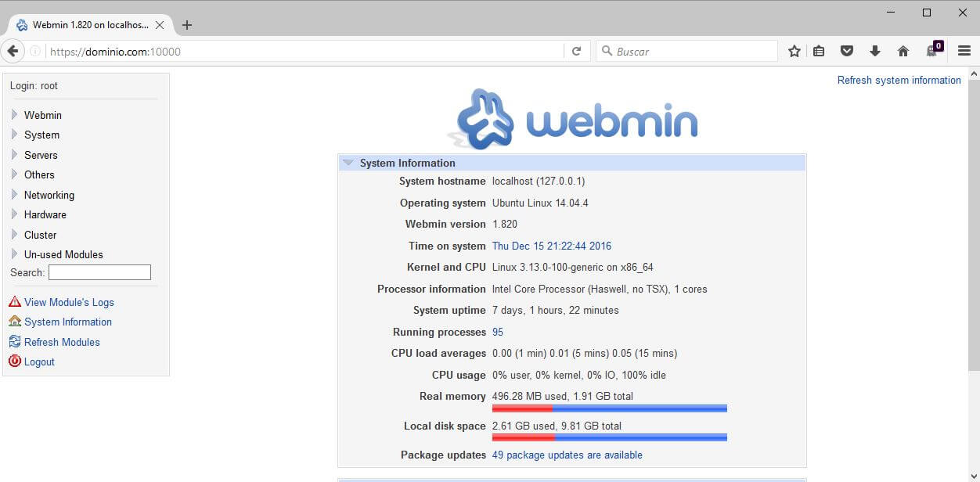Collapse the System Information section triangle
This screenshot has width=980, height=482.
click(x=348, y=163)
